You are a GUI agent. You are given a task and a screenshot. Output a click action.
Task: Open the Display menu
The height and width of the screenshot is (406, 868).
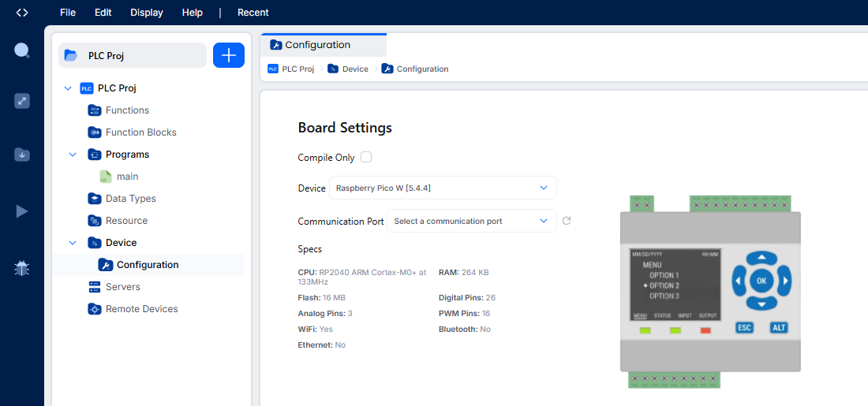click(x=147, y=13)
